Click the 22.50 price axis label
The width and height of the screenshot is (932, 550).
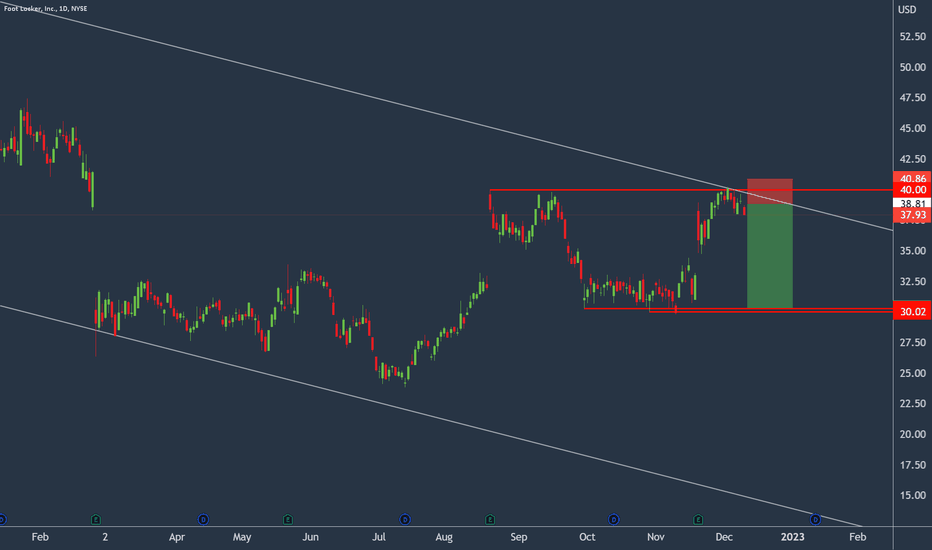coord(912,404)
